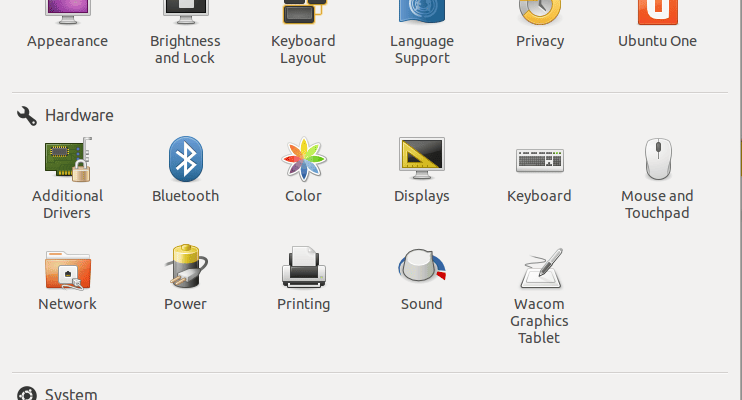The image size is (742, 400).
Task: Open the Printing printer icon
Action: [304, 267]
